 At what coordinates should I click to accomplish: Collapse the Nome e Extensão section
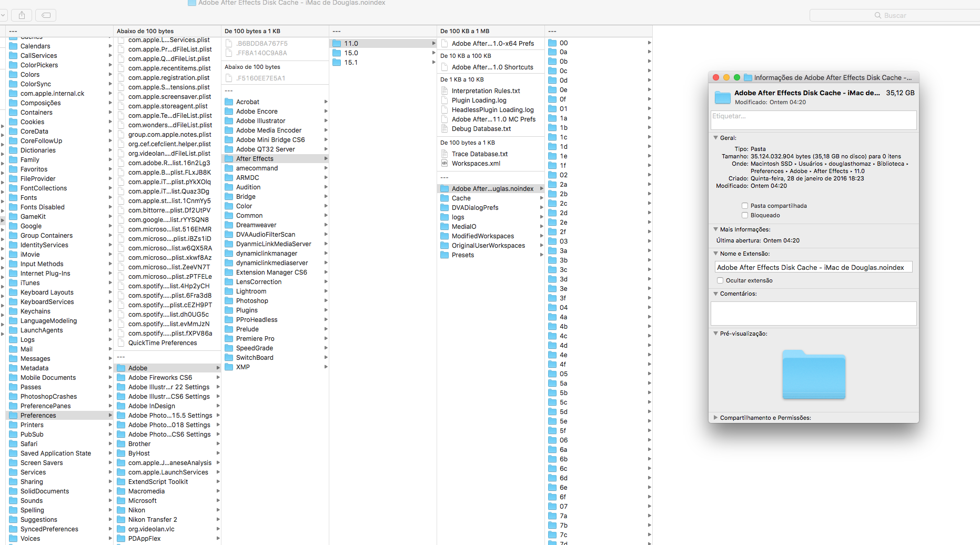[x=716, y=254]
